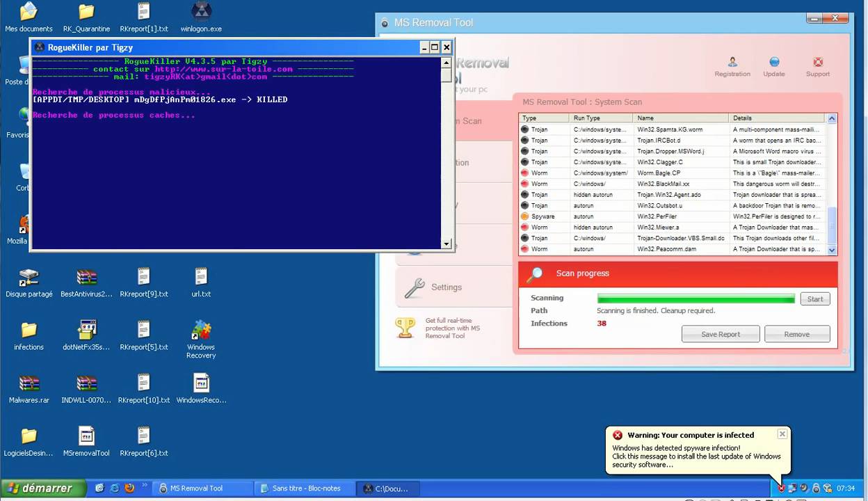Open the démarrer Start menu

pyautogui.click(x=43, y=488)
